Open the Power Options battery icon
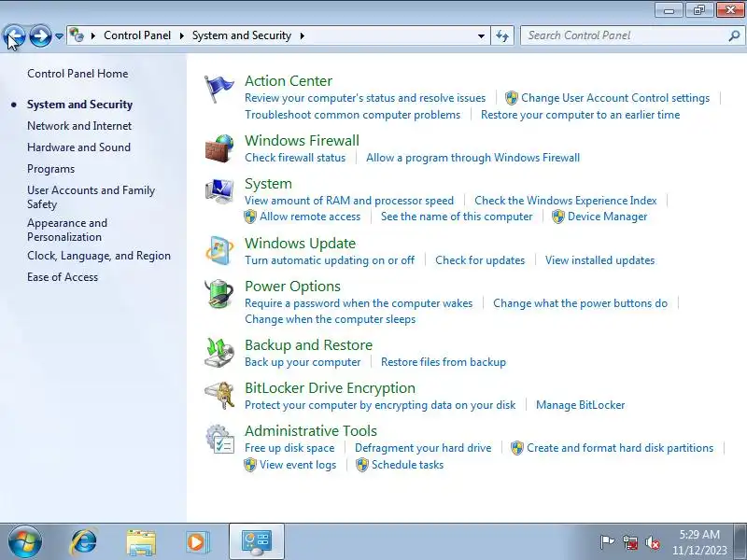747x560 pixels. click(219, 294)
